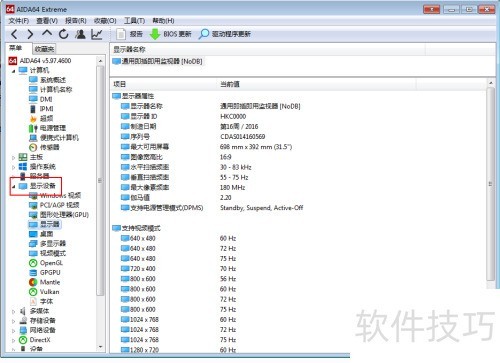Expand the Operating System tree node
This screenshot has width=500, height=363.
coord(13,167)
